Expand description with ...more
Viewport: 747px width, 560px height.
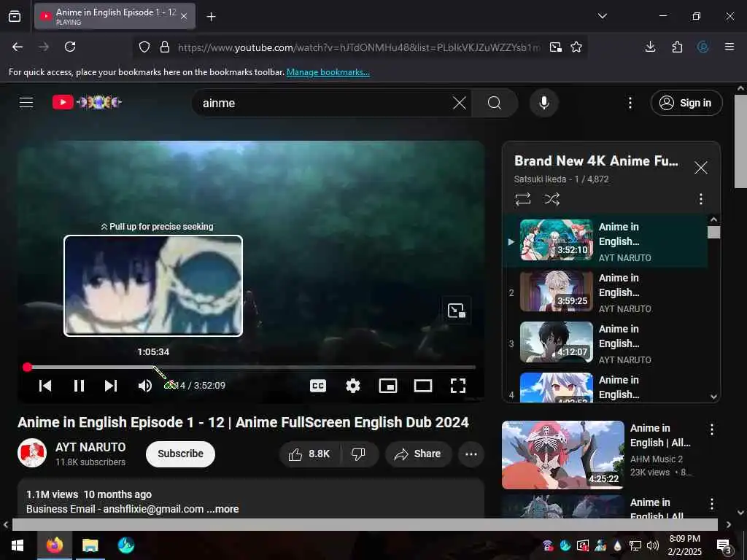(222, 509)
